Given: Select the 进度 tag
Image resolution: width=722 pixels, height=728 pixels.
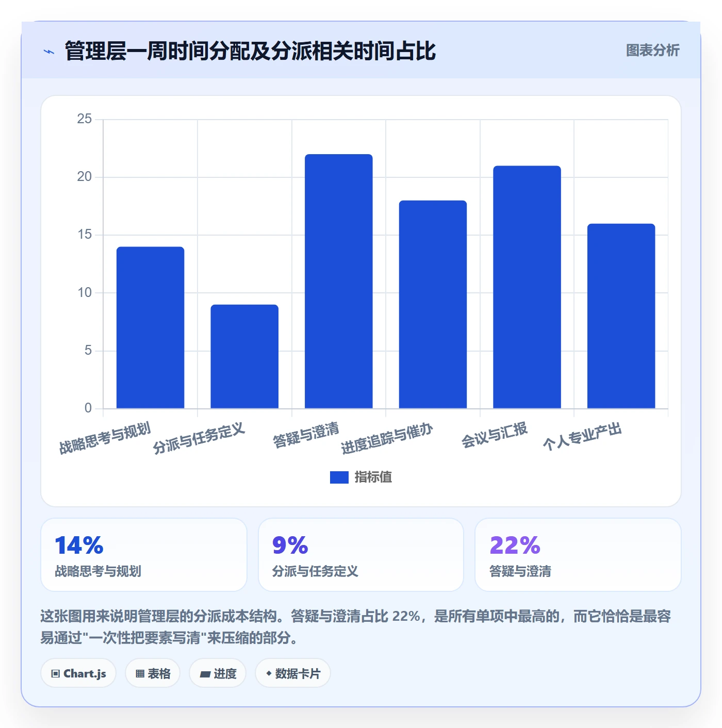Looking at the screenshot, I should pos(218,673).
